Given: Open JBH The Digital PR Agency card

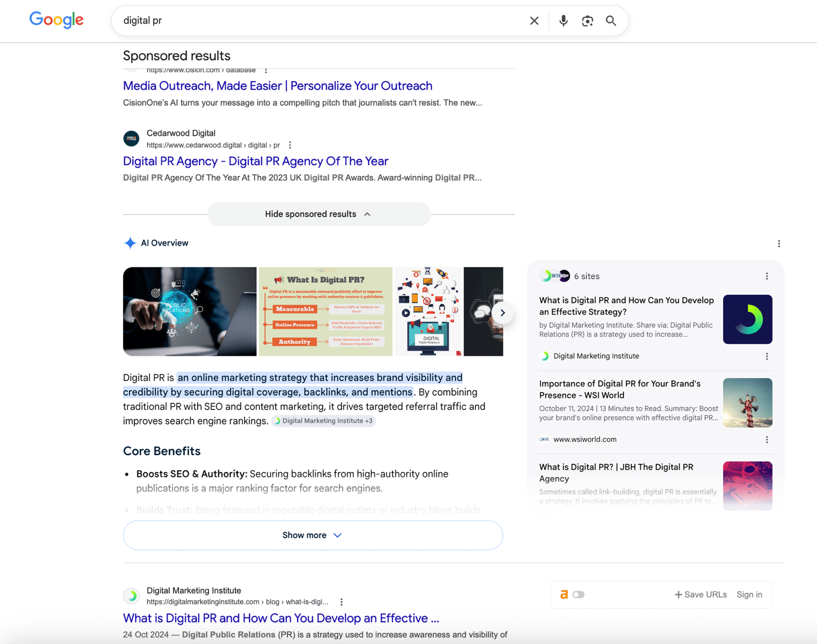Looking at the screenshot, I should tap(616, 472).
